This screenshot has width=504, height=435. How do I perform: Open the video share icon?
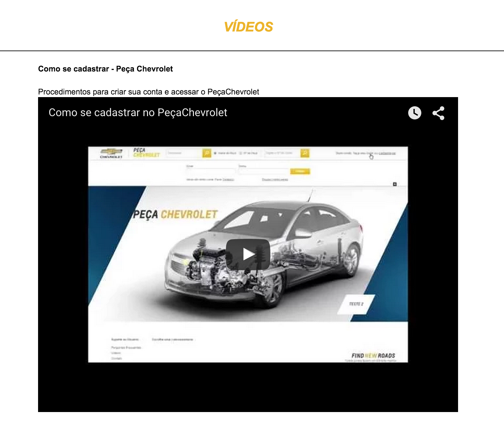[x=438, y=113]
